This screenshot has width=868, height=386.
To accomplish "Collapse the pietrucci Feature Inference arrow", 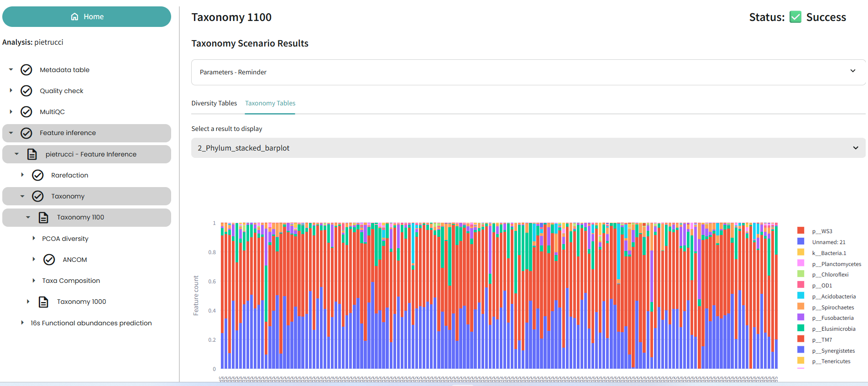I will tap(16, 154).
